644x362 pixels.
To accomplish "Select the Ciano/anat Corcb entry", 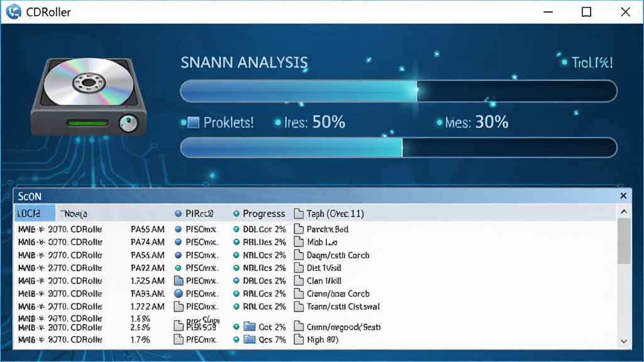I will pyautogui.click(x=338, y=294).
